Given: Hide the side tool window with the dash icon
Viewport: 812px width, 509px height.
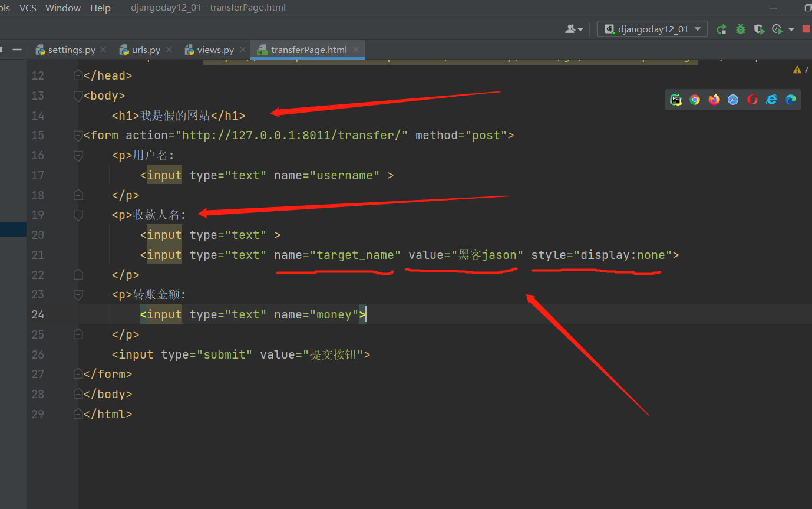Looking at the screenshot, I should tap(17, 50).
